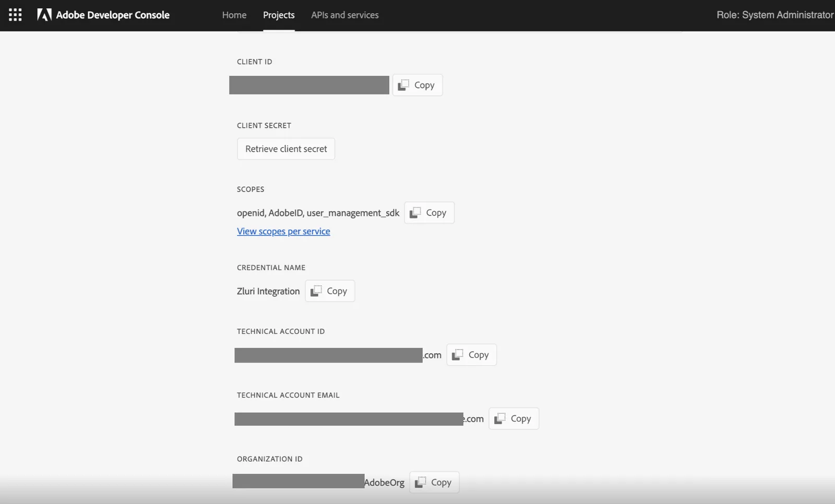The height and width of the screenshot is (504, 835).
Task: Copy the Scopes value
Action: (429, 212)
